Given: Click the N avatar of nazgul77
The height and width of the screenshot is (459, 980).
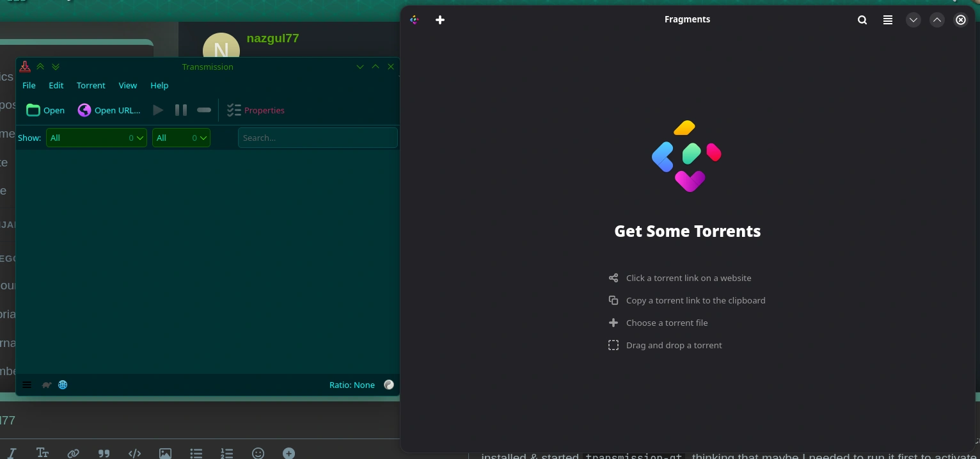Looking at the screenshot, I should tap(221, 46).
